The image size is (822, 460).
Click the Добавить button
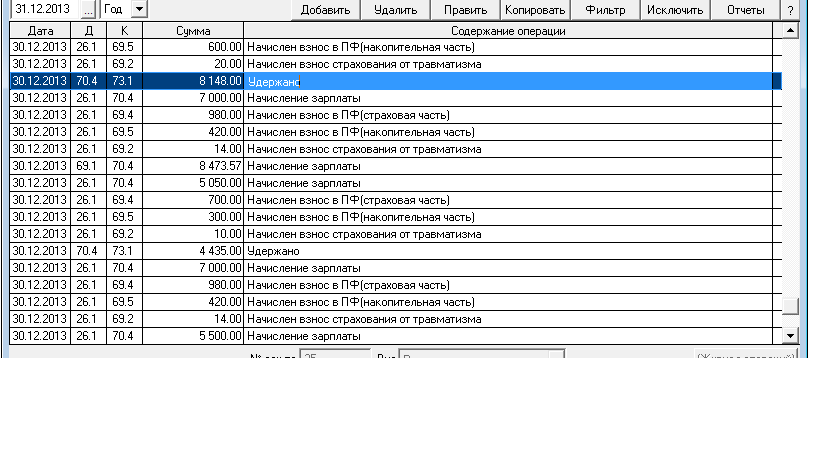point(324,10)
